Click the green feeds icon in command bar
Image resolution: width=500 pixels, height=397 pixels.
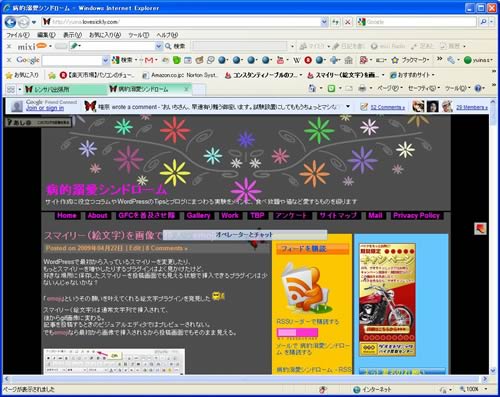click(x=331, y=88)
